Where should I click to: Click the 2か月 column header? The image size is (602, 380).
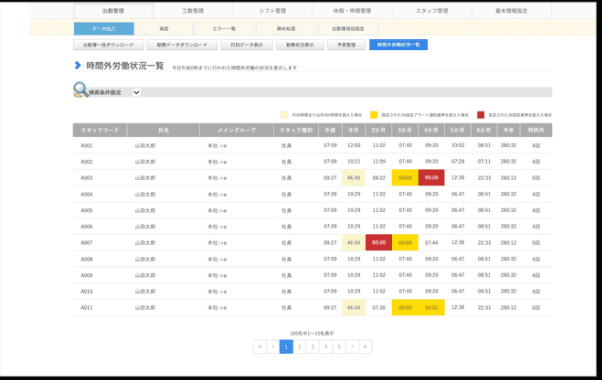379,130
